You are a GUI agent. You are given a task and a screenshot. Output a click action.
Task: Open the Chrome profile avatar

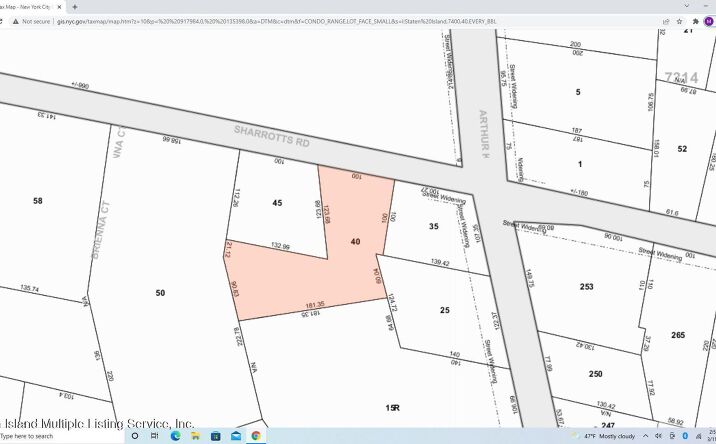(709, 21)
